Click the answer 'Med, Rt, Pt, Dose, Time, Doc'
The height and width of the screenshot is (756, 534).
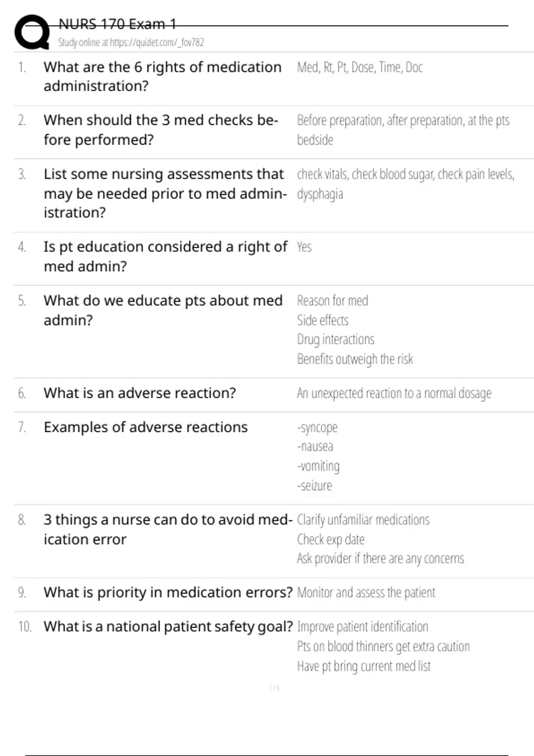click(360, 67)
